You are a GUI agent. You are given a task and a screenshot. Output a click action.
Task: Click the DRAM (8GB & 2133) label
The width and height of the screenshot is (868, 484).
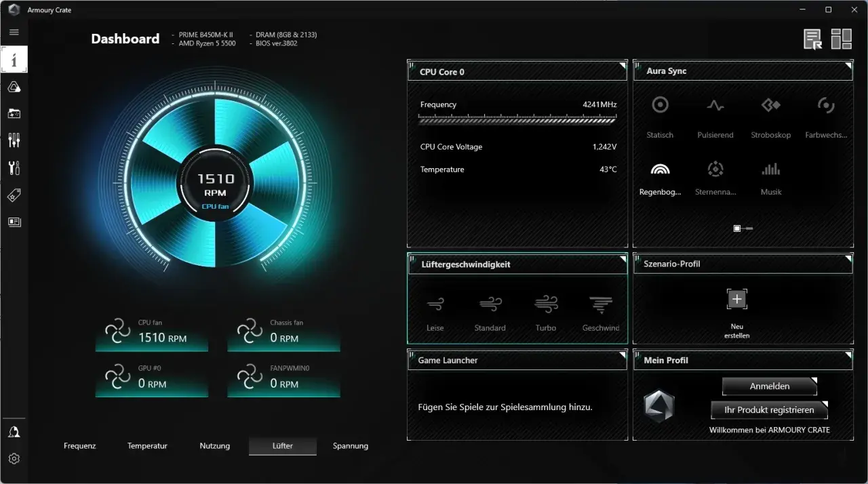286,35
